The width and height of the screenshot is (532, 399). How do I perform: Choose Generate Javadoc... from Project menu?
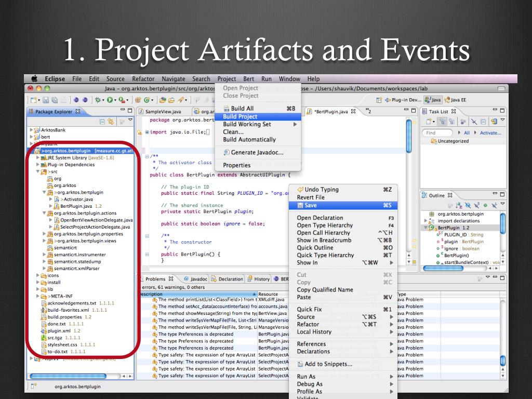258,152
